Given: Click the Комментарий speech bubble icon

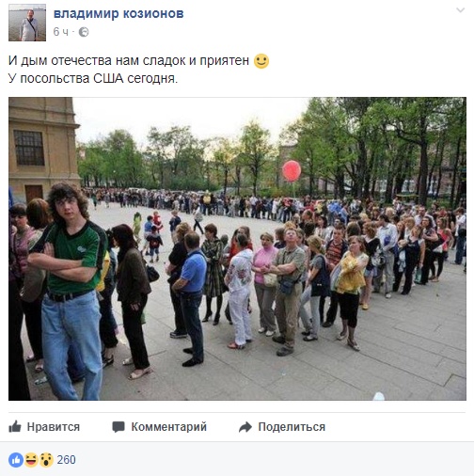Looking at the screenshot, I should (118, 427).
